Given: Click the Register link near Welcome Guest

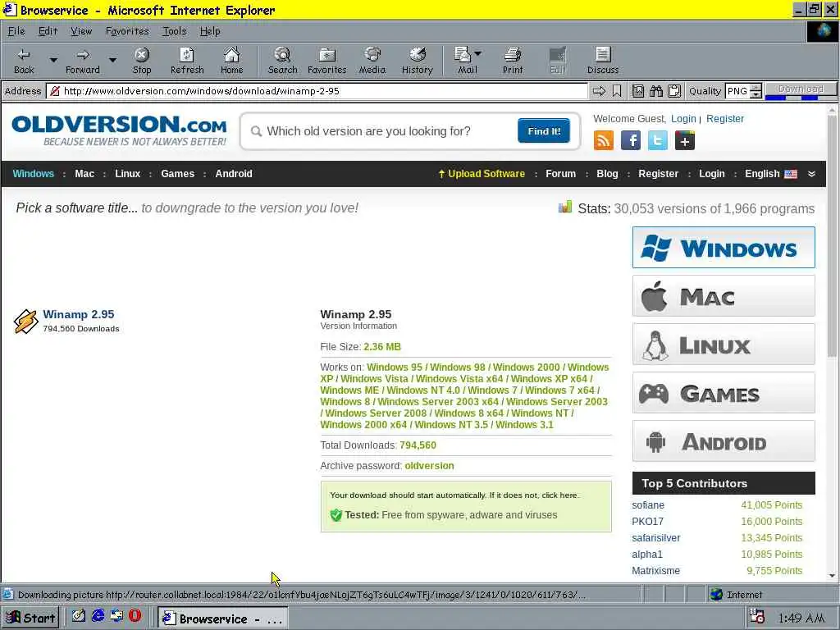Looking at the screenshot, I should point(725,118).
